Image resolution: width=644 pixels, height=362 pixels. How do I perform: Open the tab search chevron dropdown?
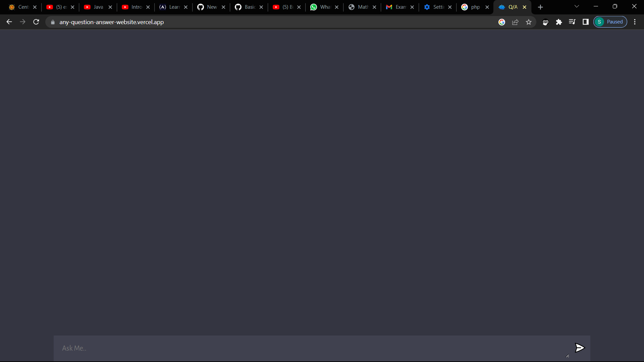(x=577, y=6)
